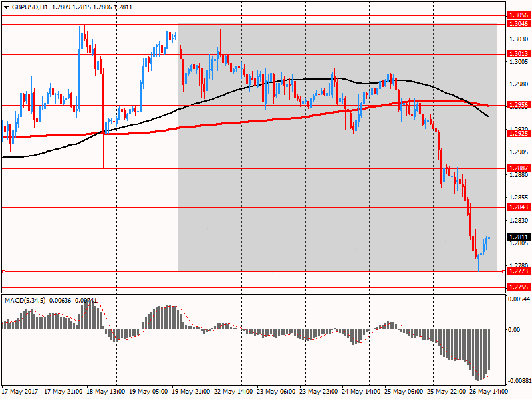Click the 23 May 22:00 time label
Screen dimensions: 532x399
[x=319, y=391]
